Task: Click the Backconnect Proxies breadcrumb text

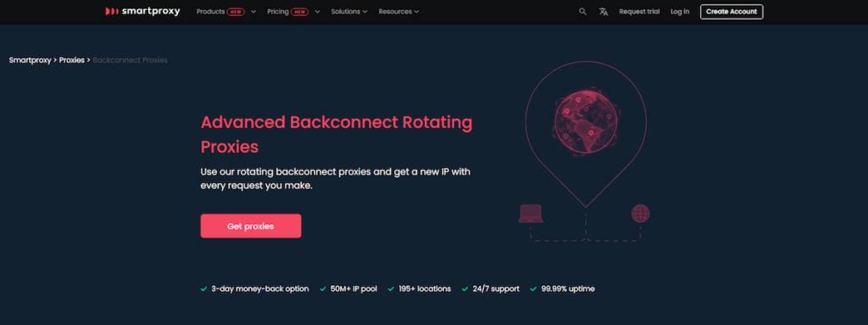Action: click(130, 60)
